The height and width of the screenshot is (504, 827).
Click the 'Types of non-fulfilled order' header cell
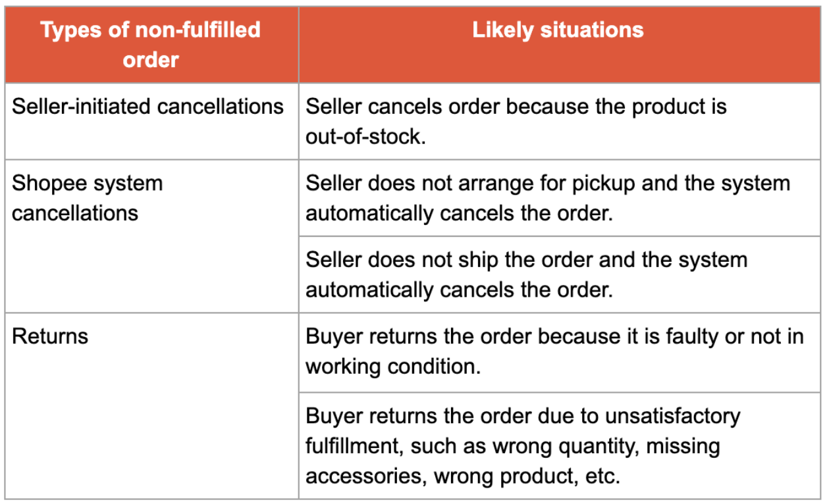coord(151,45)
